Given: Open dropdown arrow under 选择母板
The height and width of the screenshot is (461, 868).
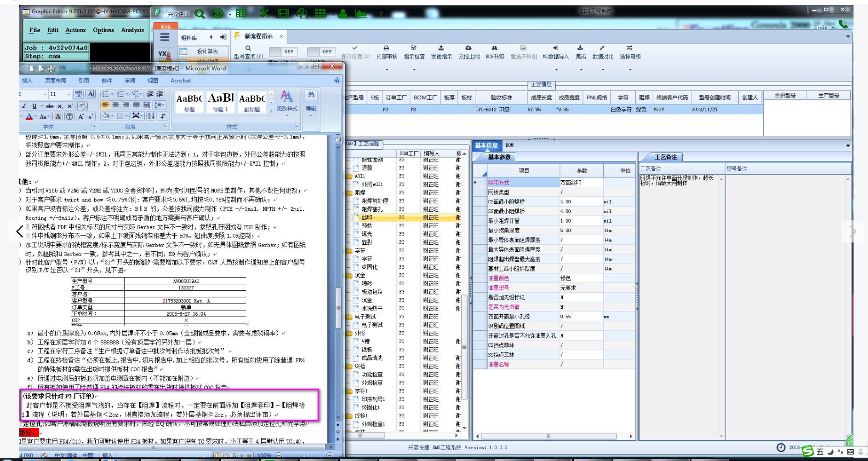Looking at the screenshot, I should 630,69.
